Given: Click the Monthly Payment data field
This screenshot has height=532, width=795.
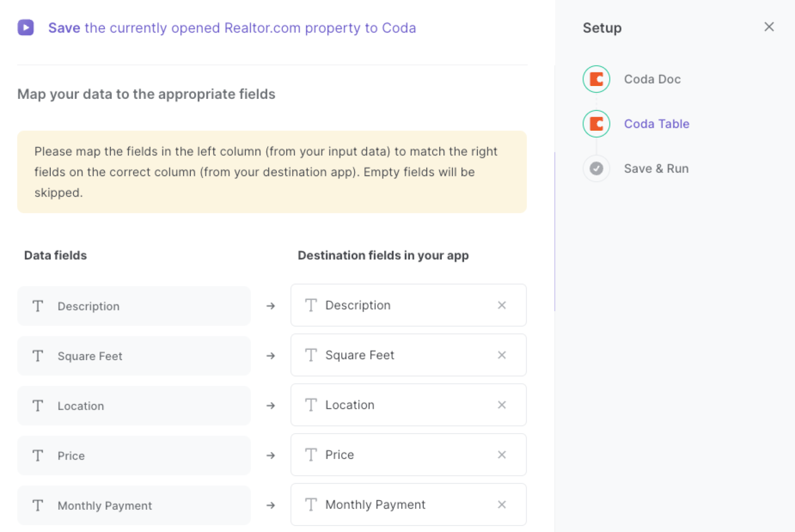Looking at the screenshot, I should tap(134, 505).
